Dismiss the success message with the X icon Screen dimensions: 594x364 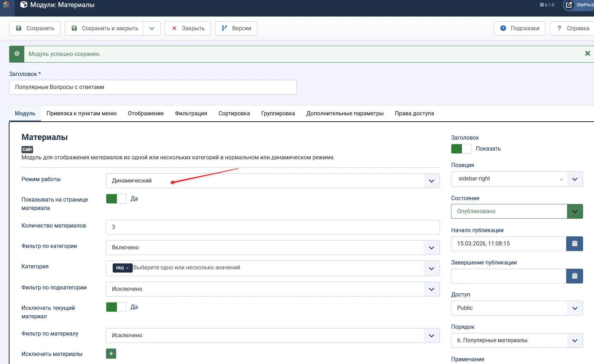tap(587, 53)
